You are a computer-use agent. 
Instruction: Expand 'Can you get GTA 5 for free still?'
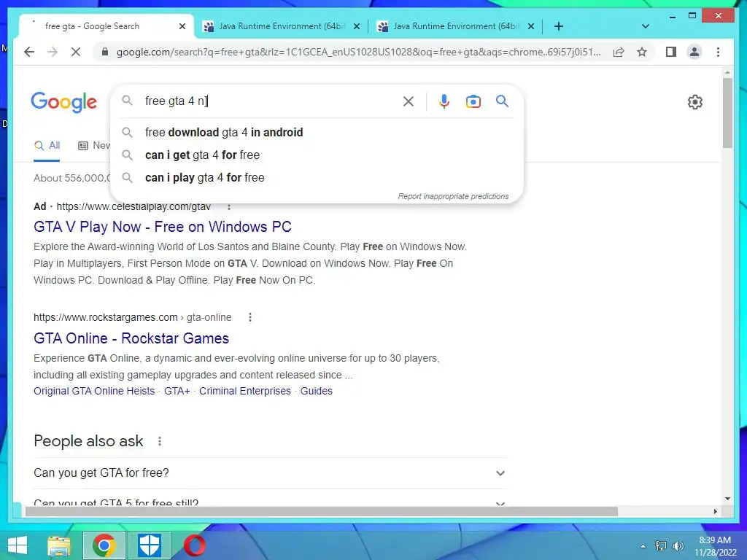click(x=271, y=499)
